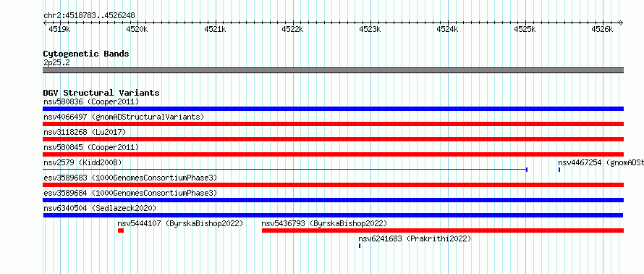Click the nsv2579 (Kidd2008) thin blue line

coord(285,170)
